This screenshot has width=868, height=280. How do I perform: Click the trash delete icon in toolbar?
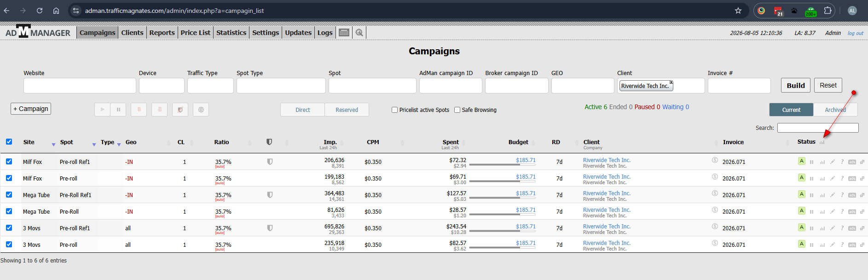160,110
